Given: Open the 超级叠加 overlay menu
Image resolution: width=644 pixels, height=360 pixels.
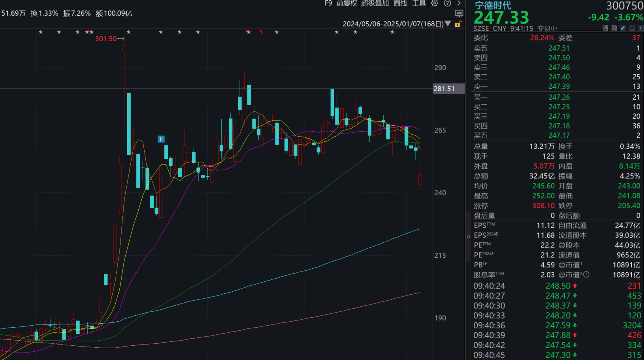Looking at the screenshot, I should pos(375,3).
